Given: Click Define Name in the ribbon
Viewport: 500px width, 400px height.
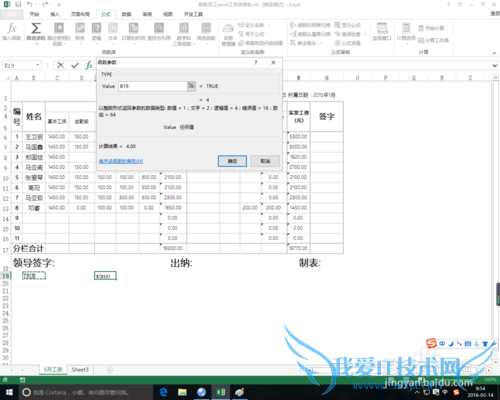Looking at the screenshot, I should [252, 25].
